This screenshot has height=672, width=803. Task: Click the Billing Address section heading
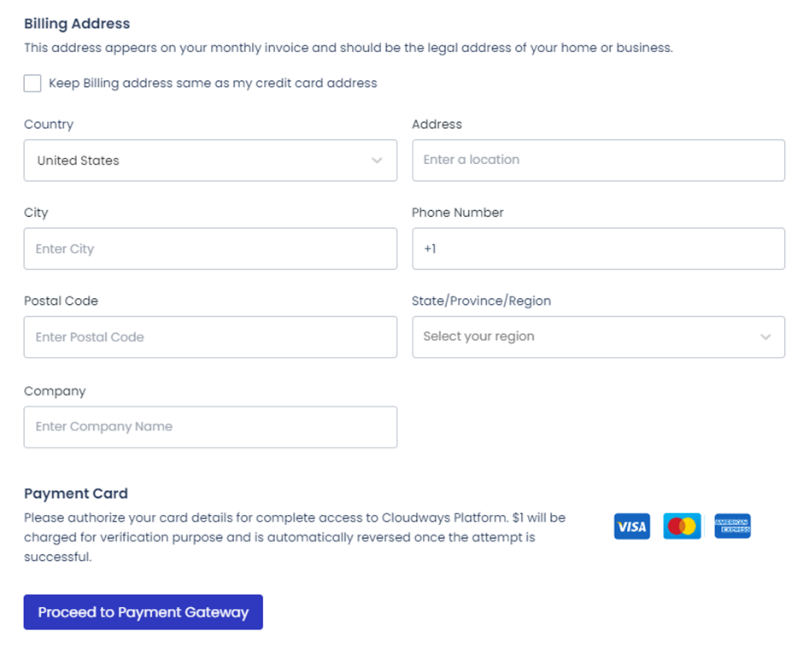pyautogui.click(x=77, y=24)
